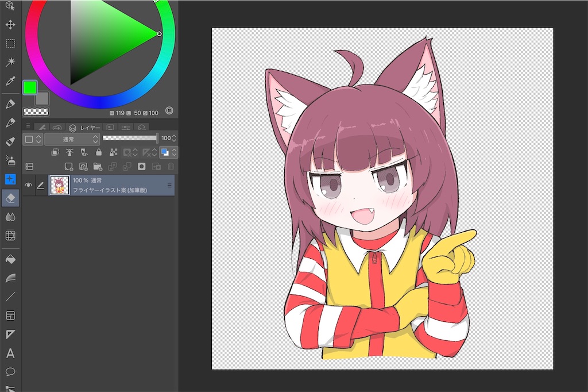Screen dimensions: 588x392
Task: Toggle Set as draft layer
Action: [84, 152]
